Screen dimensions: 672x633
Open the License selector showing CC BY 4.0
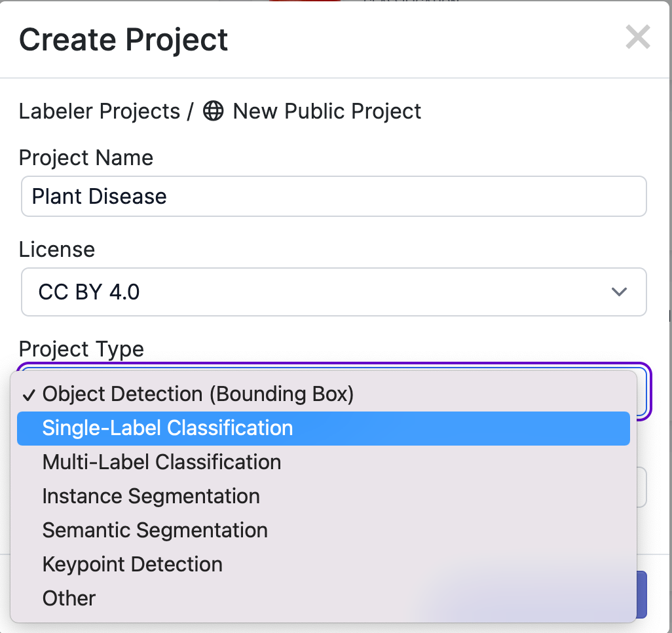(333, 292)
